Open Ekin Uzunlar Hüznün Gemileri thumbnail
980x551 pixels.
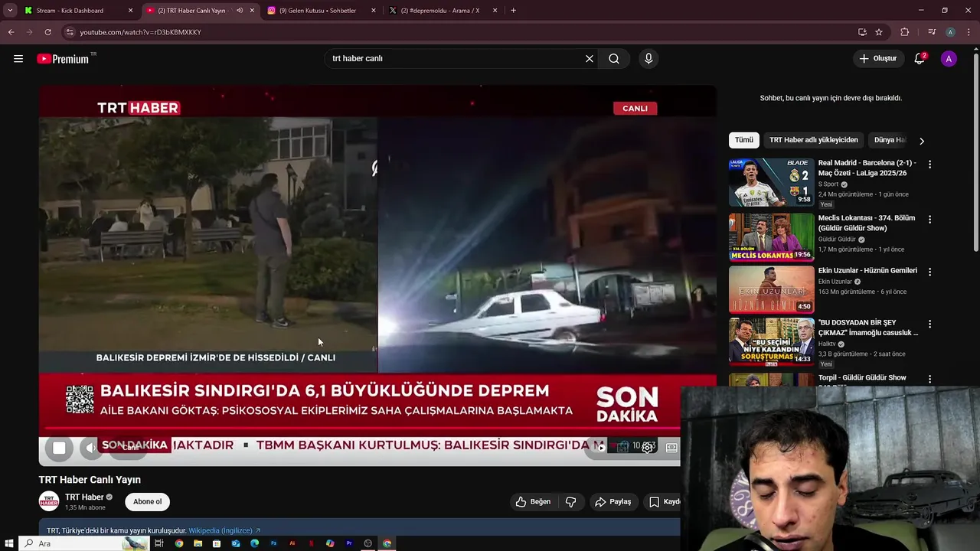[772, 289]
